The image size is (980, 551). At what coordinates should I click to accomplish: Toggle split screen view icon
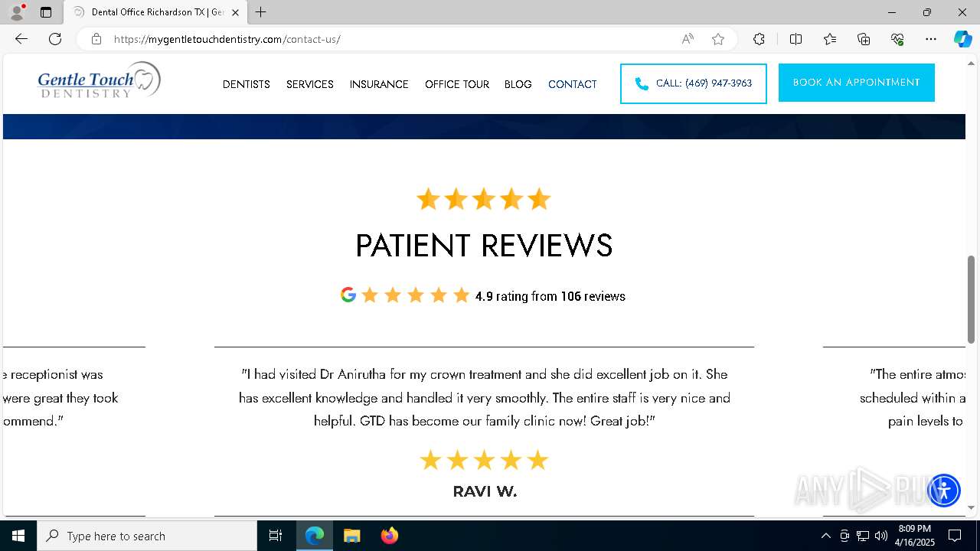click(795, 39)
